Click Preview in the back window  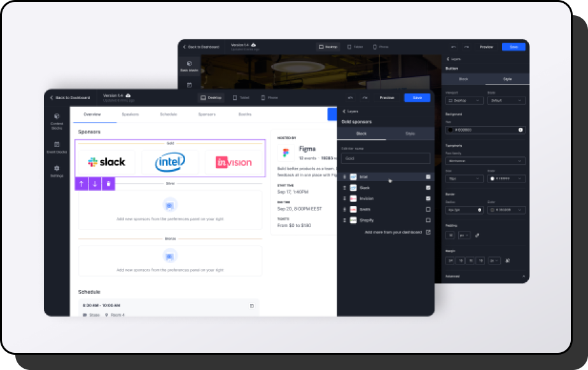pyautogui.click(x=486, y=47)
